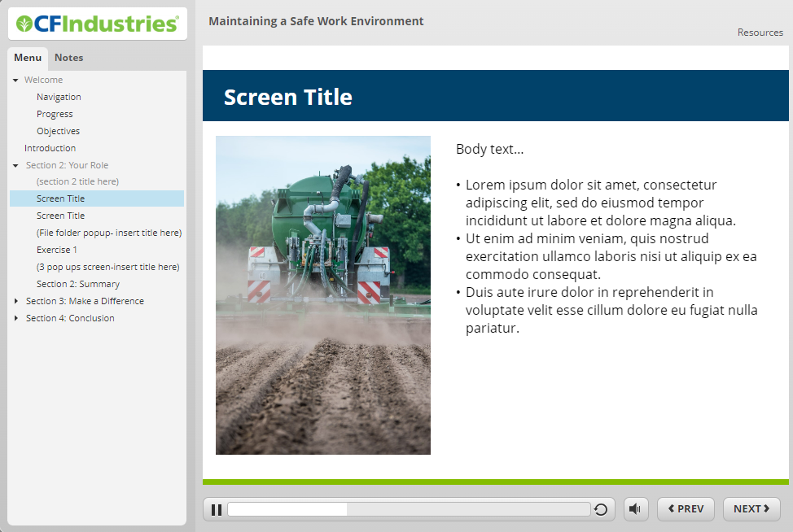Collapse Section 2: Your Role arrow
Image resolution: width=793 pixels, height=532 pixels.
click(x=15, y=166)
